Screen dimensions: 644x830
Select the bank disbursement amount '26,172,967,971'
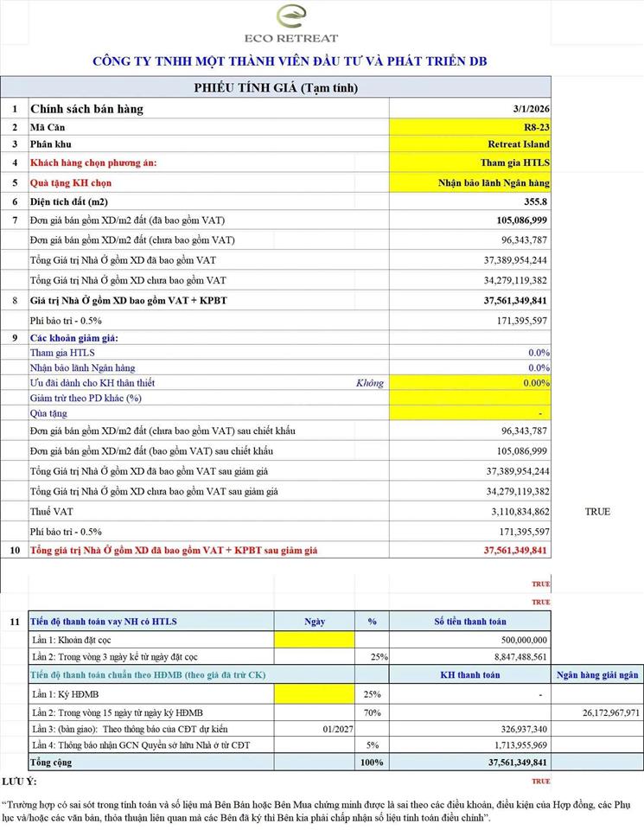pyautogui.click(x=611, y=713)
